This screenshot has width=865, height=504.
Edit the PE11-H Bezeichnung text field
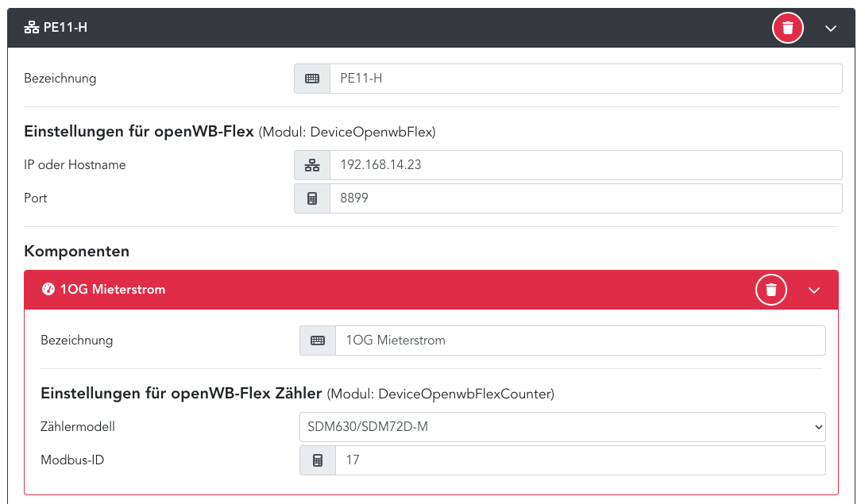click(585, 79)
